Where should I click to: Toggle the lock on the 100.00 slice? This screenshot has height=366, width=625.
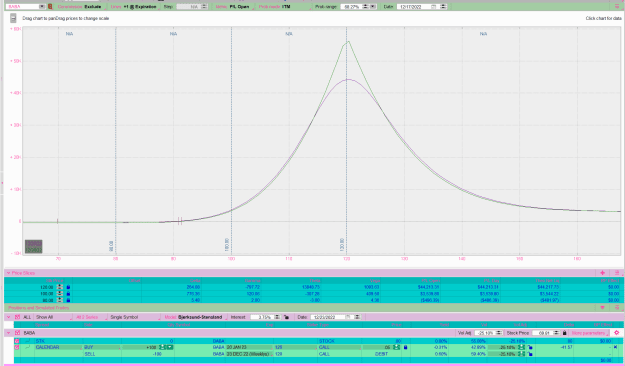68,293
